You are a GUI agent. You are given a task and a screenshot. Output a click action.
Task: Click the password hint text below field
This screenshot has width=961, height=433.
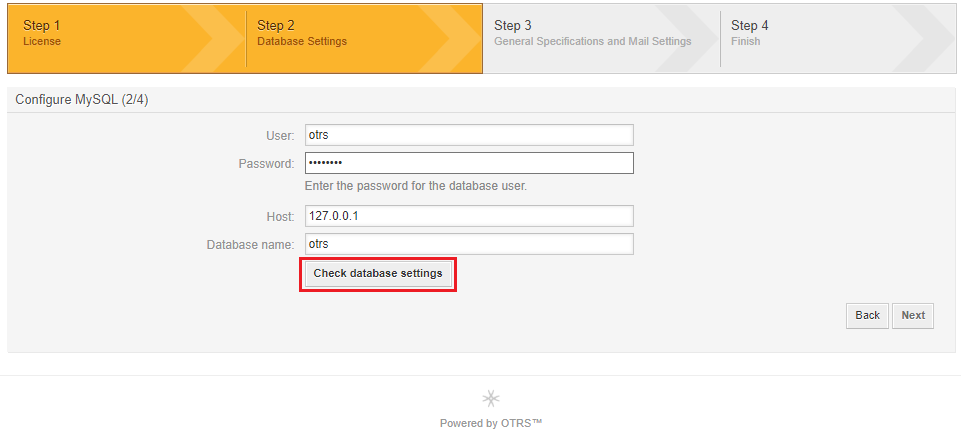click(416, 186)
